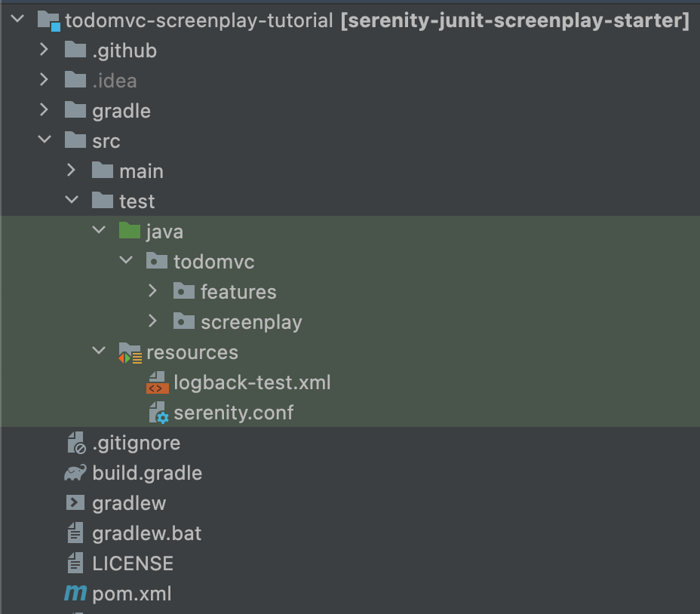Collapse the todomvc-screenplay-tutorial project root
Image resolution: width=700 pixels, height=614 pixels.
click(x=18, y=20)
